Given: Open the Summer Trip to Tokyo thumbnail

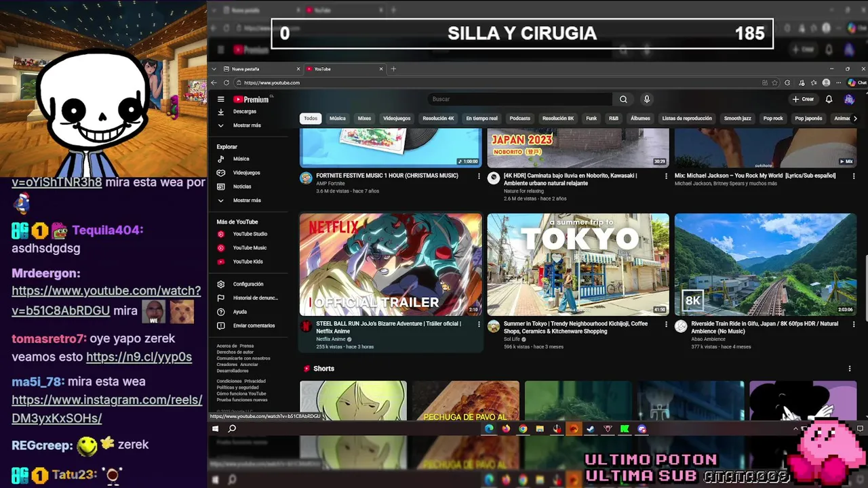Looking at the screenshot, I should coord(578,264).
